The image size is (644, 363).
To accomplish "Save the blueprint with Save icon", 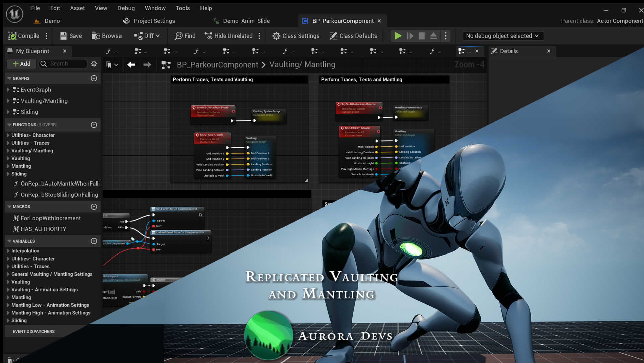I will click(63, 36).
